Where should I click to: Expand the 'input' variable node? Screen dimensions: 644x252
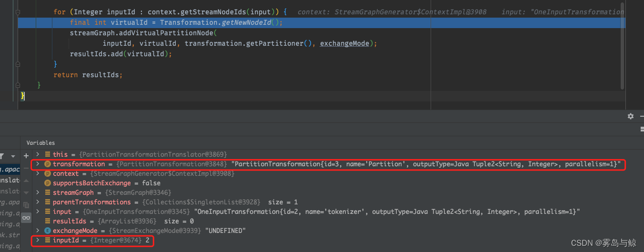38,212
